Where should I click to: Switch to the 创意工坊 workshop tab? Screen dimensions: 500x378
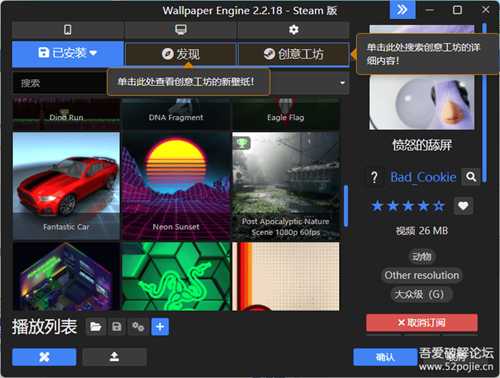pos(293,54)
